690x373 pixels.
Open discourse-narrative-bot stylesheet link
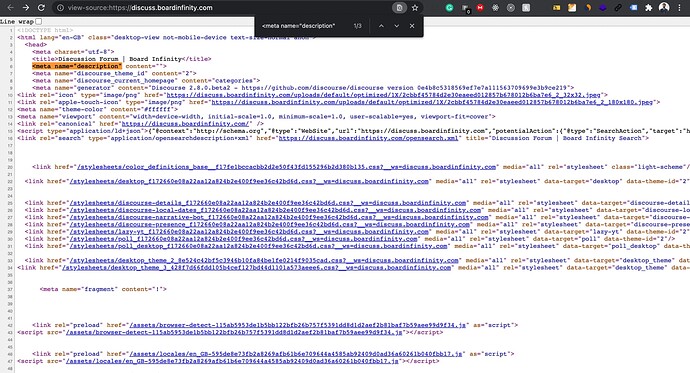(x=279, y=217)
